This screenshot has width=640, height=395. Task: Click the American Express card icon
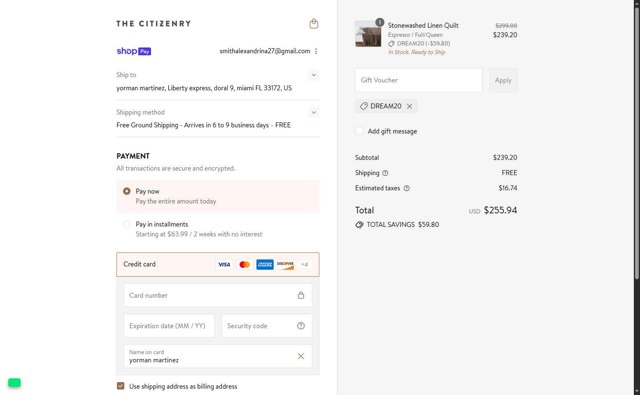265,264
